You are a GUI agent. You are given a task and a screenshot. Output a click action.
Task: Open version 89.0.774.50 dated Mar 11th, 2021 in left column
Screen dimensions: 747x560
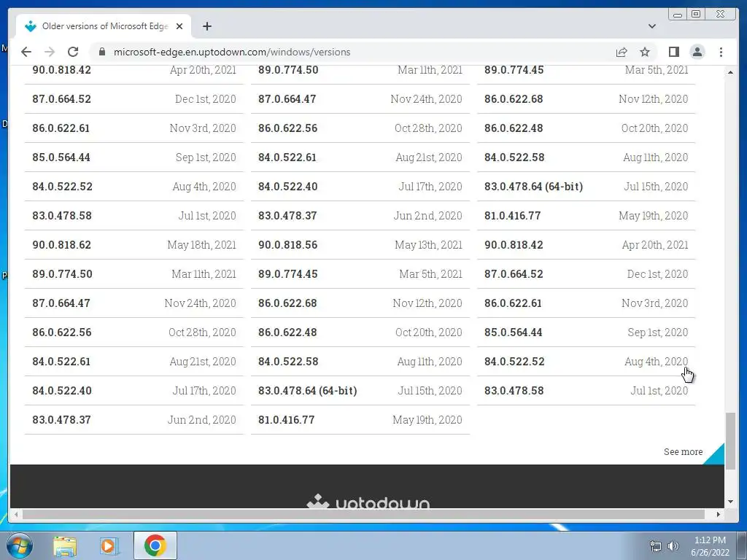click(x=134, y=274)
